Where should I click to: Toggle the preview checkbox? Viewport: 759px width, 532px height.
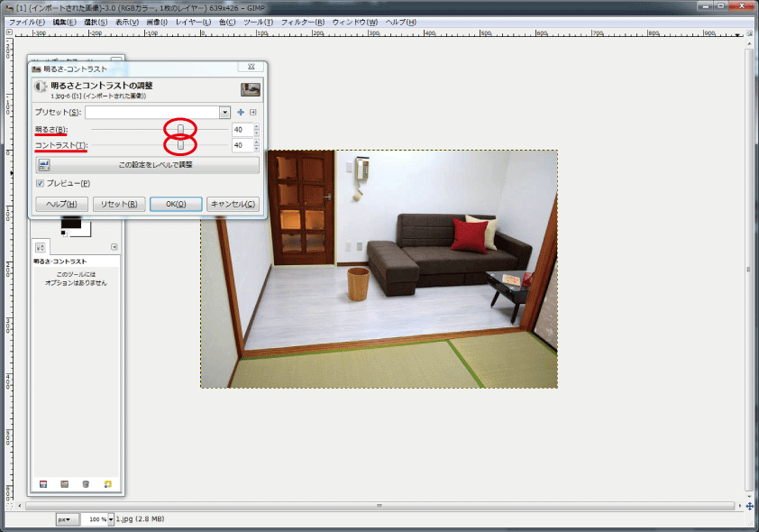pyautogui.click(x=41, y=183)
